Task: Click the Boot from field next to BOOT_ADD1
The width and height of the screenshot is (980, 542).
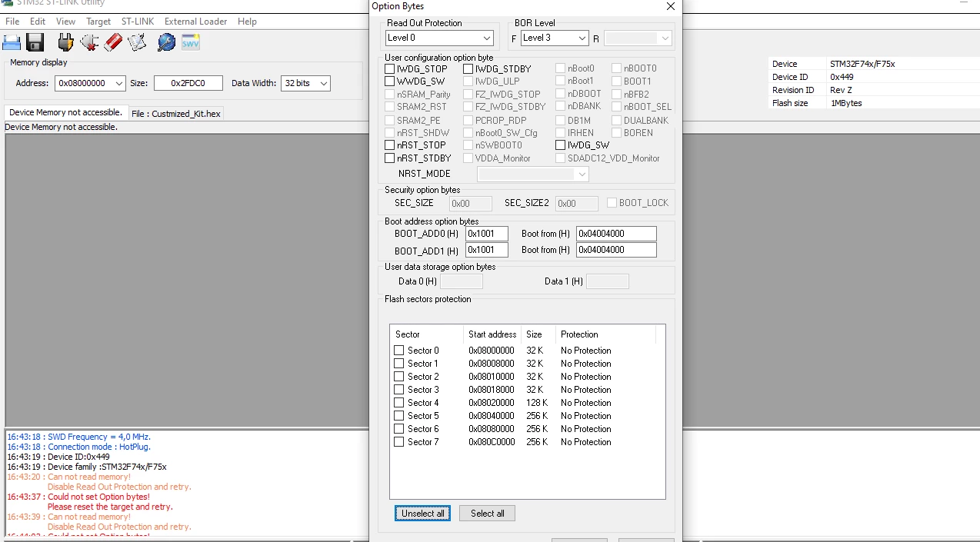Action: click(616, 250)
